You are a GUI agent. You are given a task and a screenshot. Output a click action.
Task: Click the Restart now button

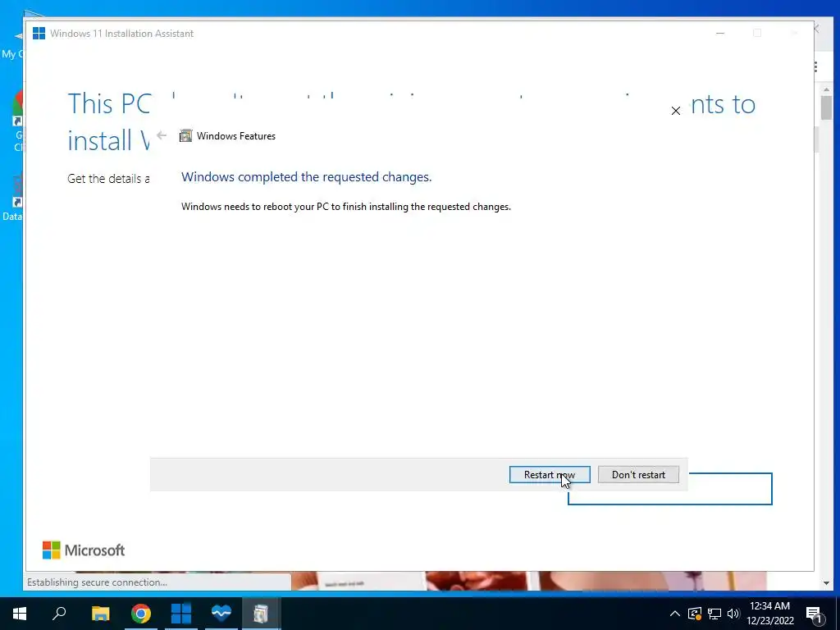point(550,475)
